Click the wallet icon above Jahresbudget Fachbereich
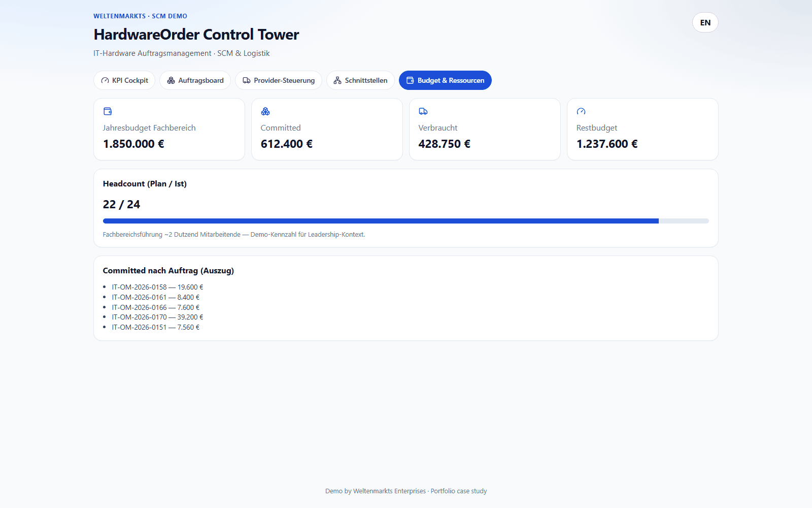 coord(108,111)
